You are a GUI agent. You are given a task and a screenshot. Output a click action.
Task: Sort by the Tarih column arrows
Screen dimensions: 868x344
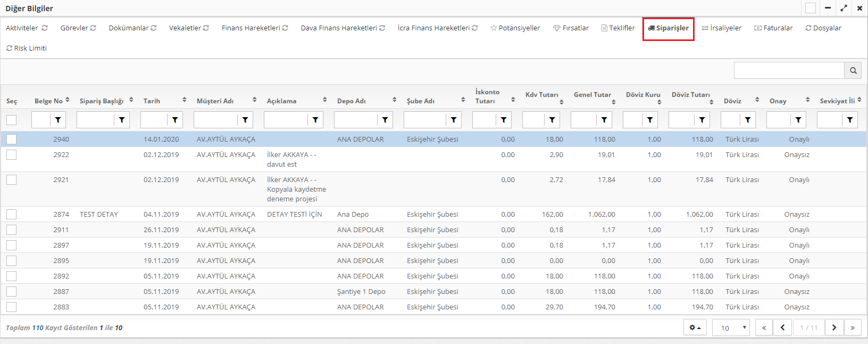[185, 100]
